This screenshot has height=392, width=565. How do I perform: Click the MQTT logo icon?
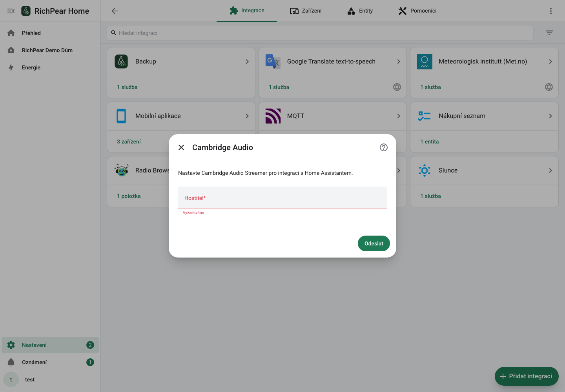(273, 116)
